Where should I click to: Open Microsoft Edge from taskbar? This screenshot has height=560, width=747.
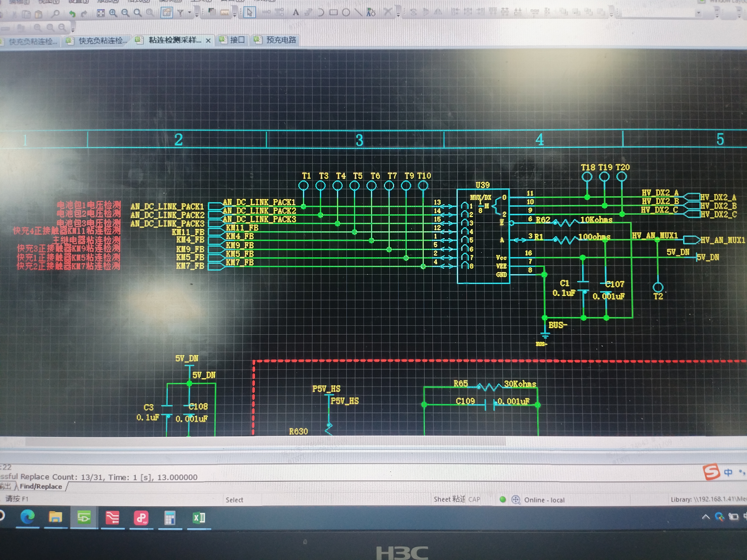[27, 517]
